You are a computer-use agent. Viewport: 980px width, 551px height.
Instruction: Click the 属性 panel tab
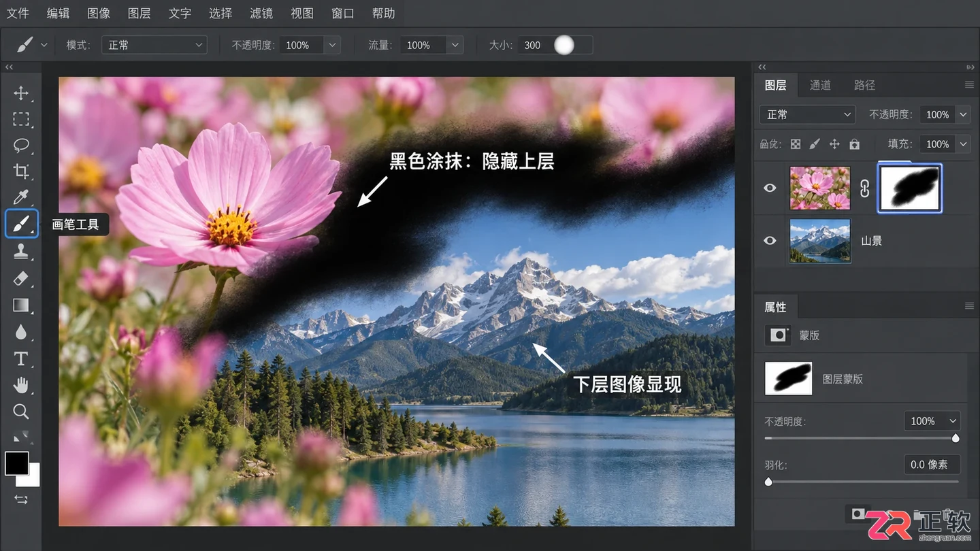(x=775, y=307)
